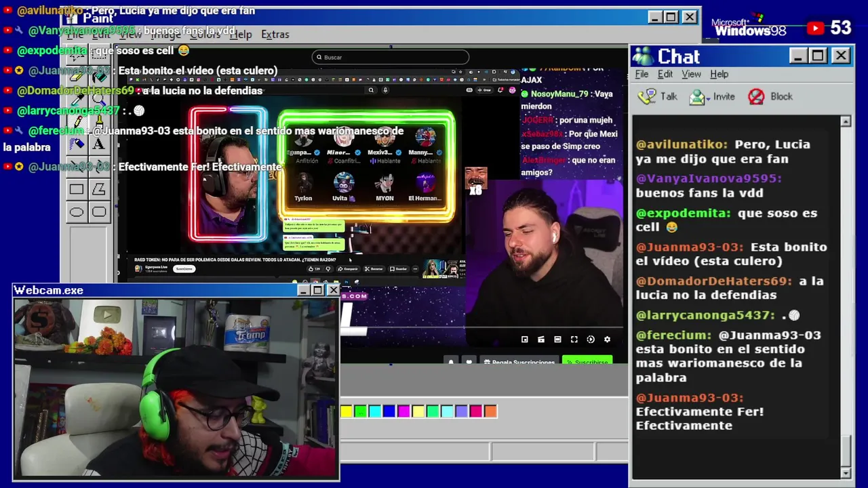Click the Invite button in Chat toolbar
This screenshot has width=868, height=488.
(x=712, y=97)
